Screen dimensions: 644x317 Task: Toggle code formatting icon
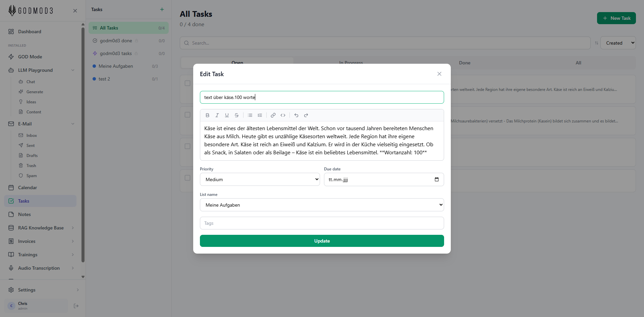point(283,115)
